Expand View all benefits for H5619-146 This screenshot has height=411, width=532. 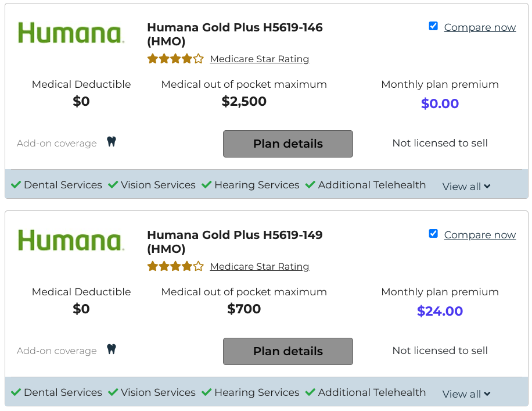[466, 187]
